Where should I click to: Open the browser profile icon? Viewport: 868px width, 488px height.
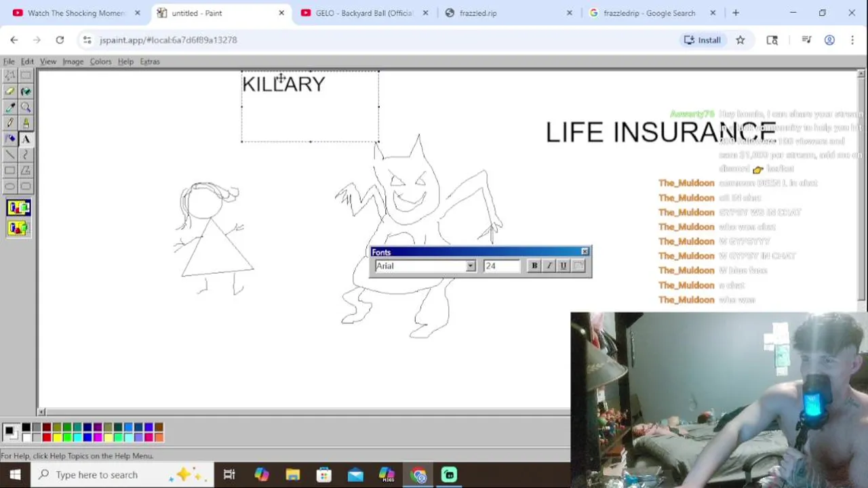coord(829,40)
